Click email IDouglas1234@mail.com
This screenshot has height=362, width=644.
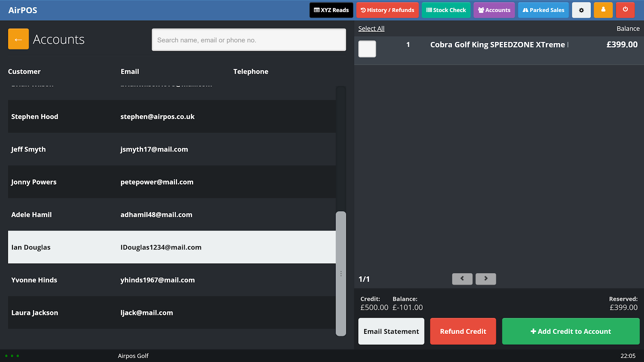(x=161, y=247)
